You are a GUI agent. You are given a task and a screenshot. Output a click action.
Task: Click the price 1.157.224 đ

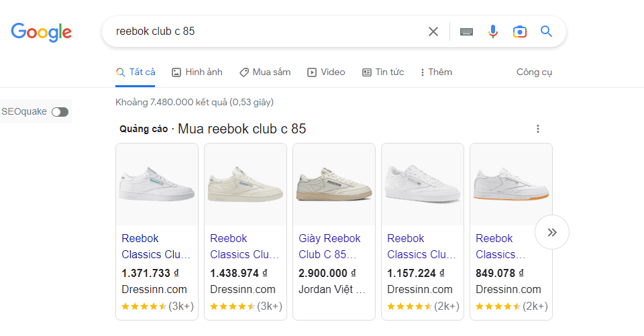click(416, 273)
